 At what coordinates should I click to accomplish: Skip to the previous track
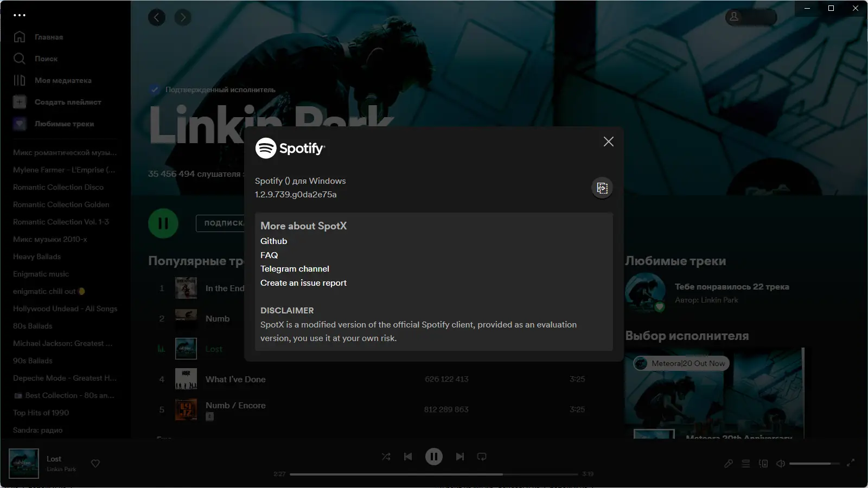click(408, 457)
